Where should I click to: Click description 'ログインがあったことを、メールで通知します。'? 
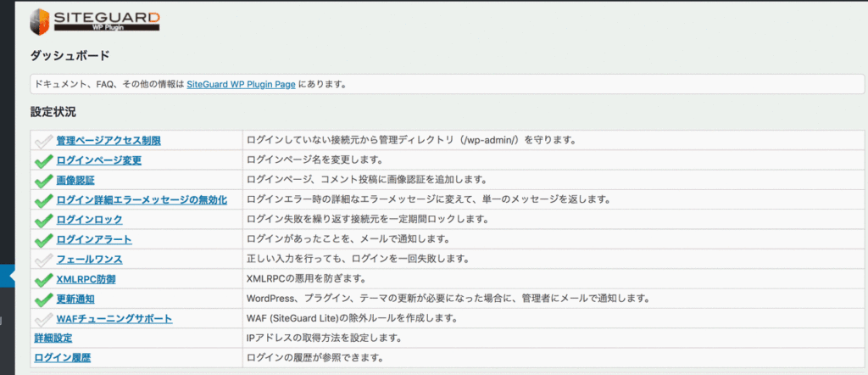coord(347,239)
